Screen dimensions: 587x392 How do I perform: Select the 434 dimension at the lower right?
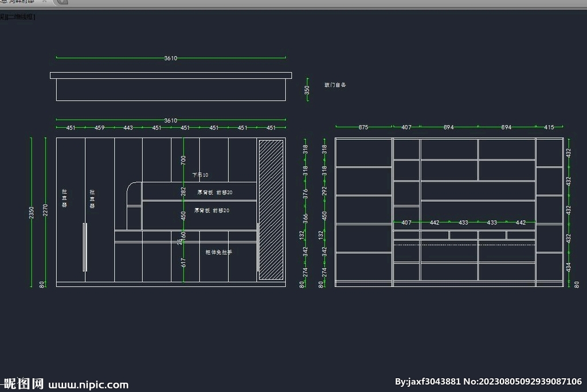pos(569,267)
